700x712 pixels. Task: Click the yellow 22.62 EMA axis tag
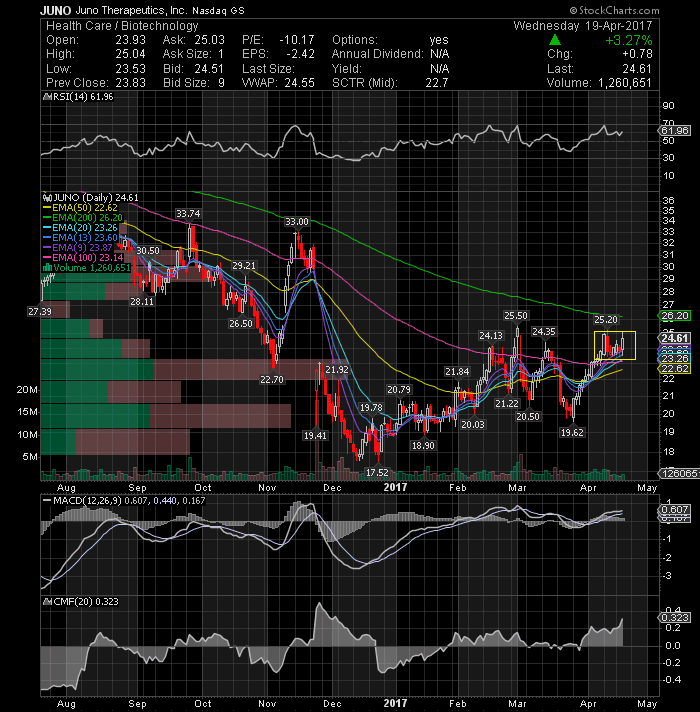coord(675,369)
